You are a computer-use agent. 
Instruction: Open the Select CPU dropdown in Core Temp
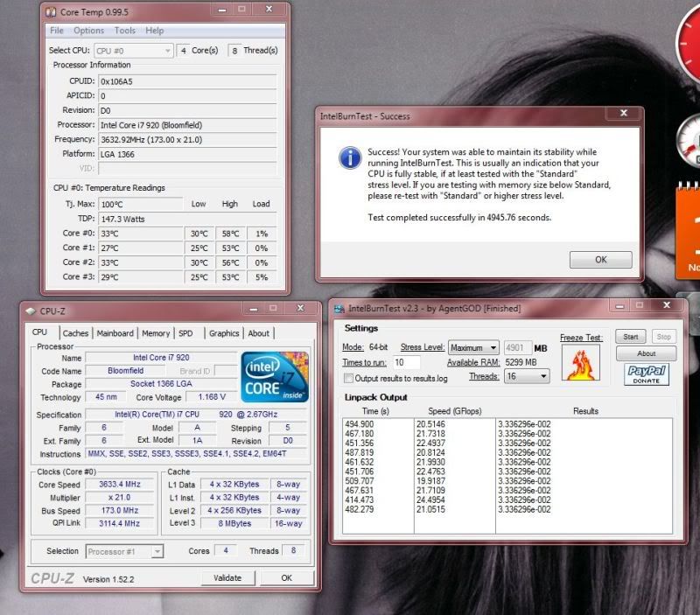click(134, 51)
